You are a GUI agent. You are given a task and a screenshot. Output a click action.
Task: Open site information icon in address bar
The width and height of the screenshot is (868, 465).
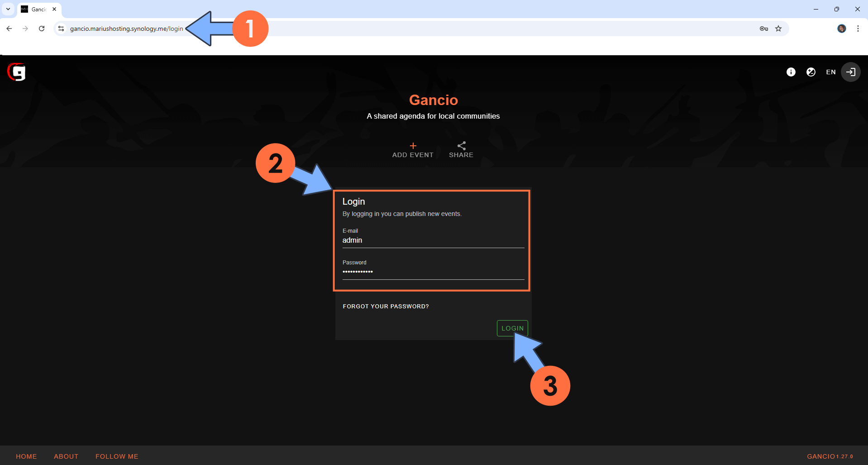coord(61,29)
